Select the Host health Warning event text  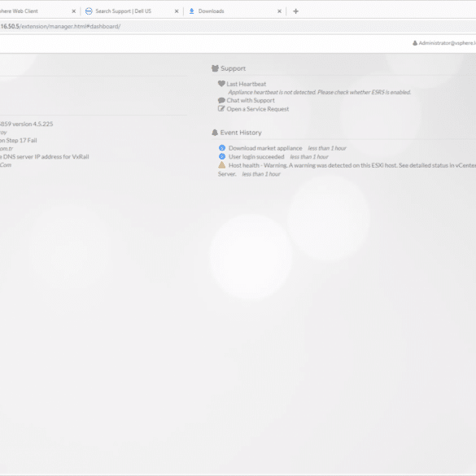pyautogui.click(x=347, y=169)
